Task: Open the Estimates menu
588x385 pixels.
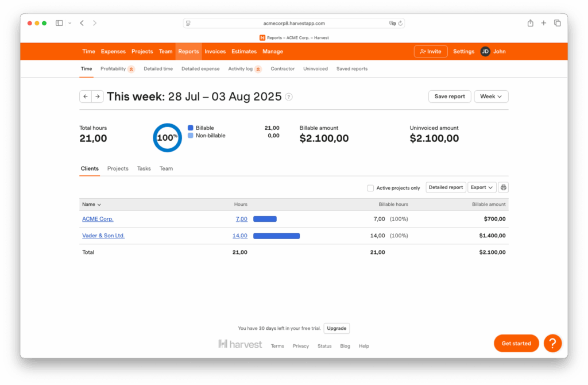Action: pos(244,51)
